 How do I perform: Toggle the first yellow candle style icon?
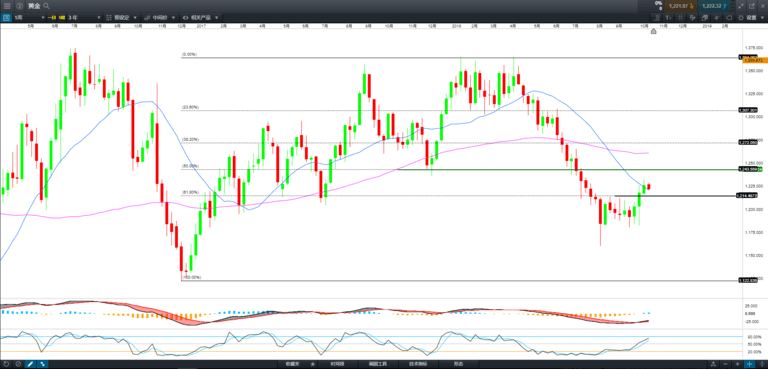(51, 18)
